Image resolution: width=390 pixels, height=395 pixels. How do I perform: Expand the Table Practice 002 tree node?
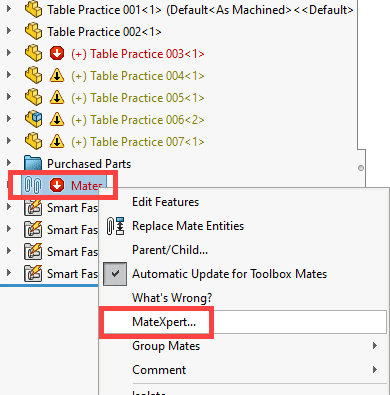click(x=9, y=31)
